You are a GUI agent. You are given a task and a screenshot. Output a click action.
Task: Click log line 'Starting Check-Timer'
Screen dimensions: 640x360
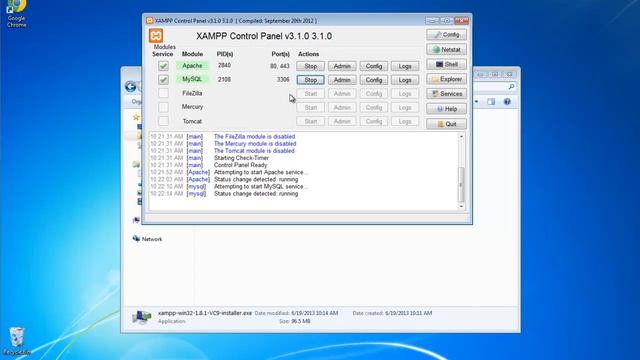click(241, 158)
